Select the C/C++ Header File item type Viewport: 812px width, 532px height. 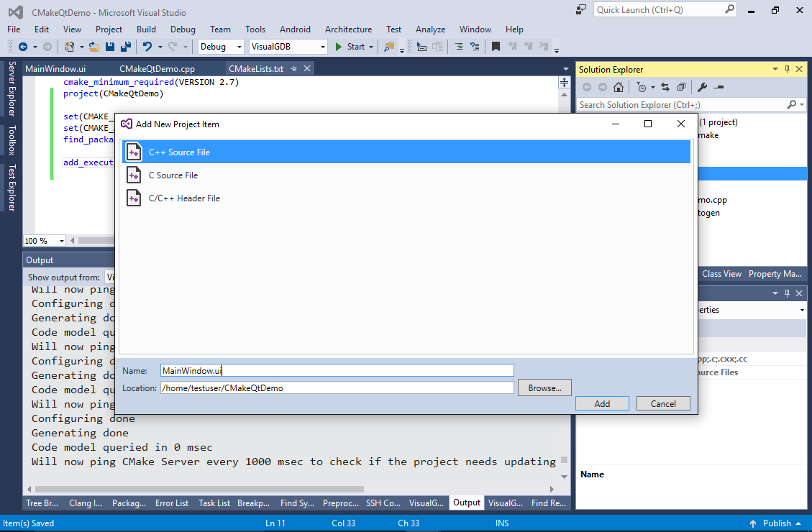(406, 198)
